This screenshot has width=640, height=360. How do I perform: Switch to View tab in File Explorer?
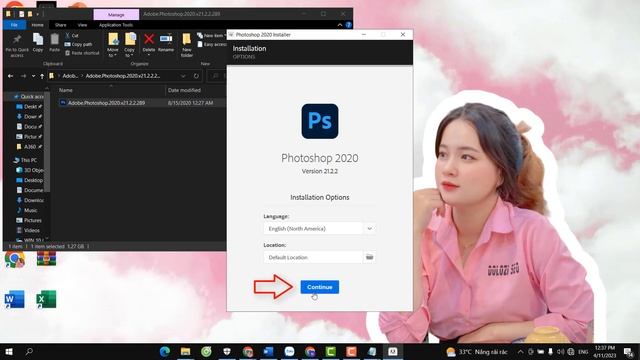[82, 25]
